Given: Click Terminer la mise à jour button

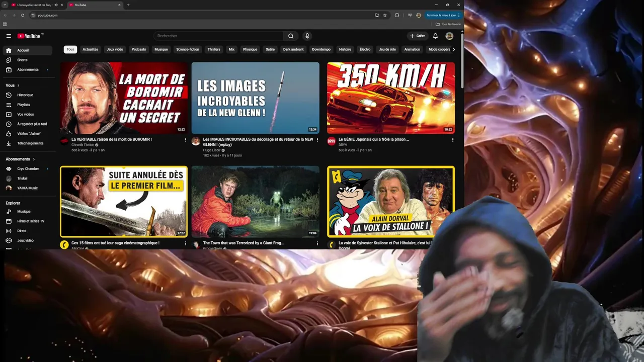Looking at the screenshot, I should click(442, 15).
